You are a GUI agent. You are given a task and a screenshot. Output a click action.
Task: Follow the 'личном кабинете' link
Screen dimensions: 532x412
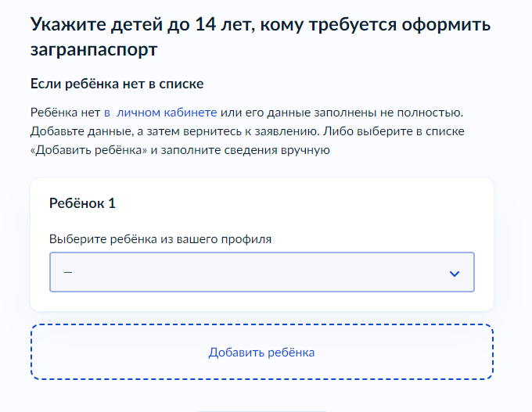pos(167,113)
